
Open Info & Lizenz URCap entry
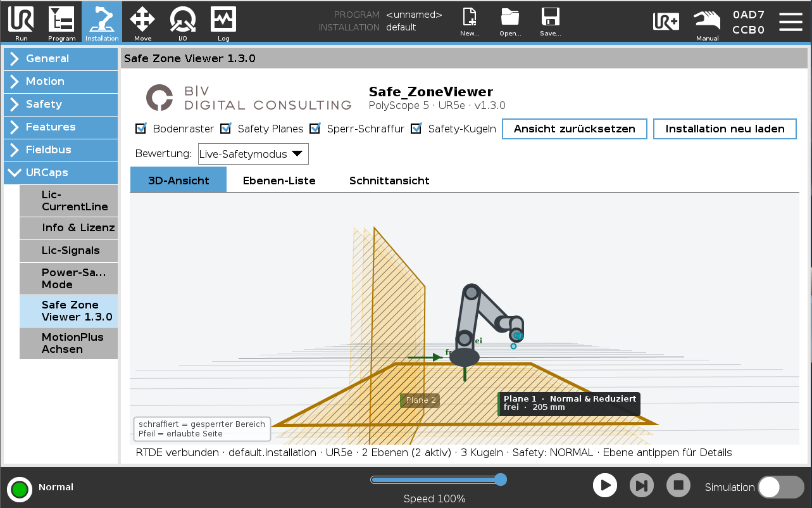tap(68, 228)
